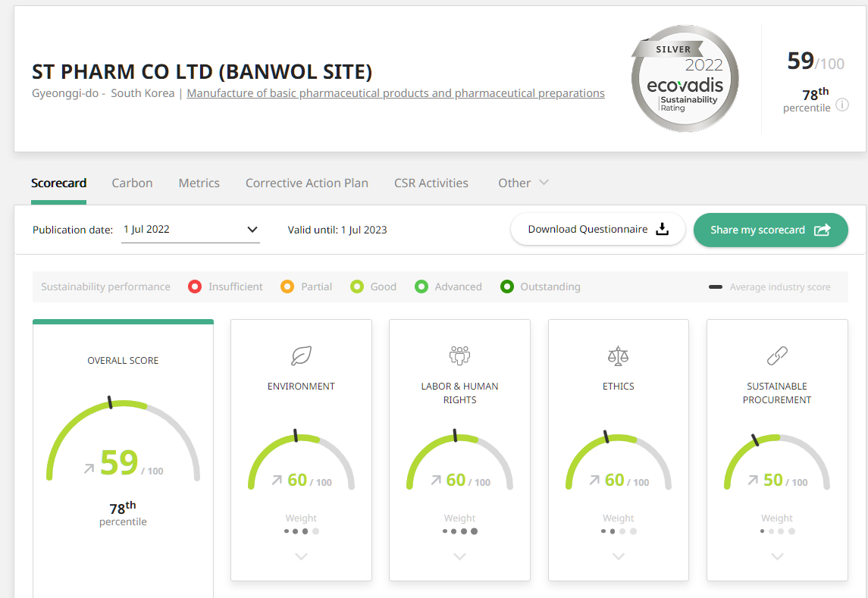
Task: Click the Environment weight dots indicator
Action: (301, 531)
